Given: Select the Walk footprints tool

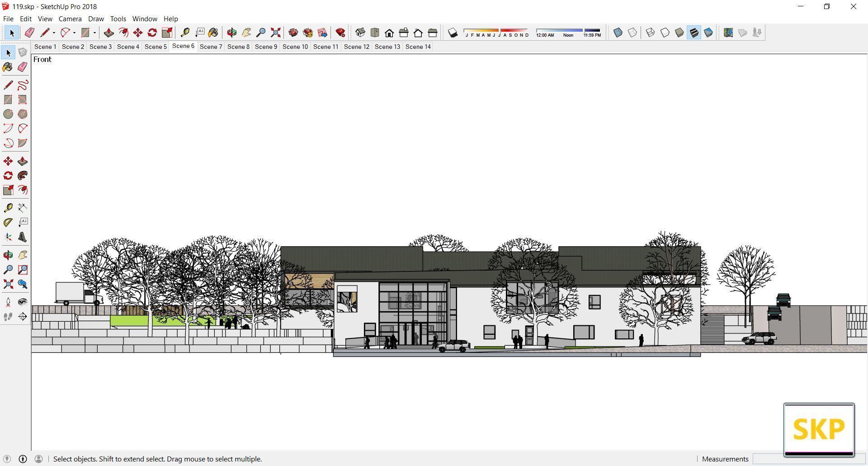Looking at the screenshot, I should point(8,317).
